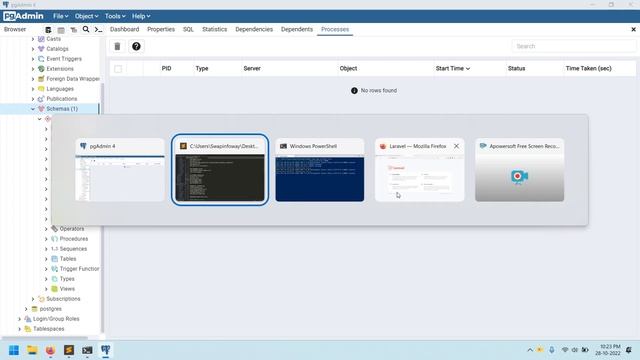Click the View Data table icon

(x=61, y=30)
